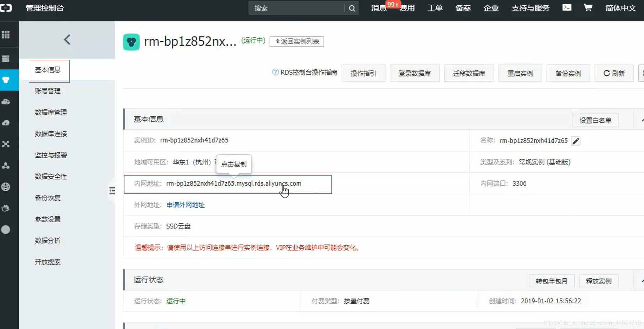This screenshot has height=329, width=644.
Task: Open the 消息 notifications menu
Action: click(x=379, y=8)
